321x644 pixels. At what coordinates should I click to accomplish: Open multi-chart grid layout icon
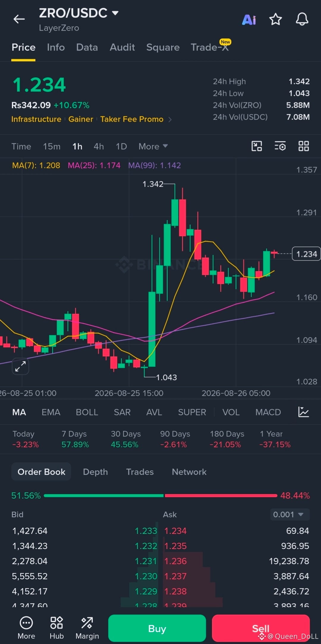pos(303,146)
